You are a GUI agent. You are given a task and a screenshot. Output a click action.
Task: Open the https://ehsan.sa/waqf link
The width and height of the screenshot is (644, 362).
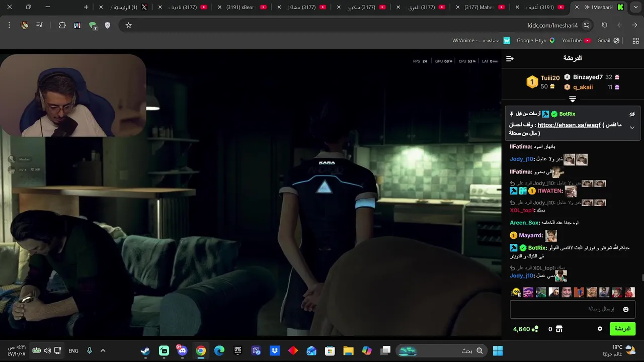[569, 125]
